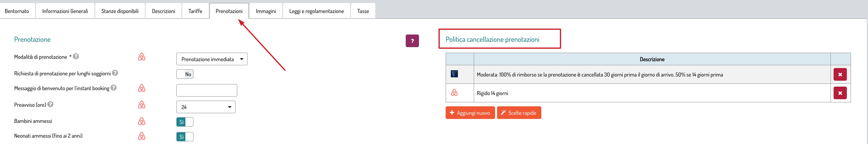The width and height of the screenshot is (868, 144).
Task: Click Airbnb icon beside Bambini ammessi
Action: click(142, 121)
